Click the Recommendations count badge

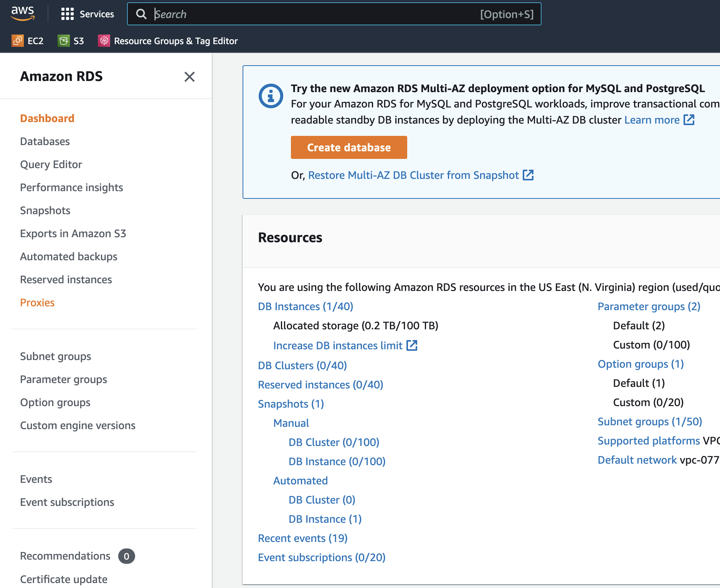click(x=127, y=556)
